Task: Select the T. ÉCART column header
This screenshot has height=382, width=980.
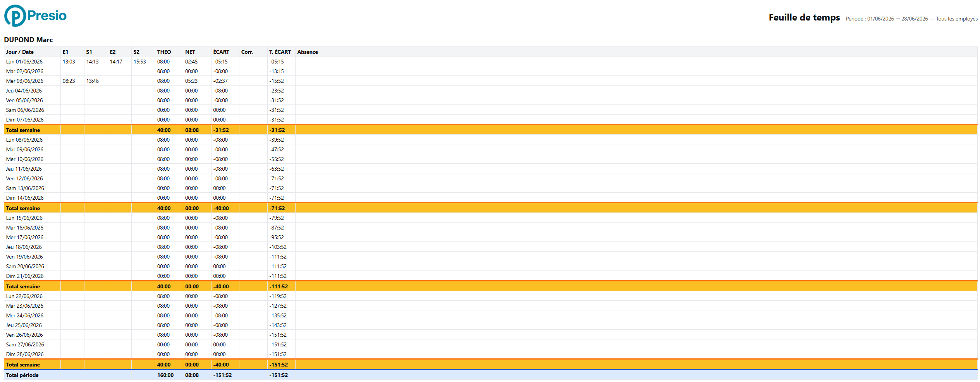Action: click(x=280, y=52)
